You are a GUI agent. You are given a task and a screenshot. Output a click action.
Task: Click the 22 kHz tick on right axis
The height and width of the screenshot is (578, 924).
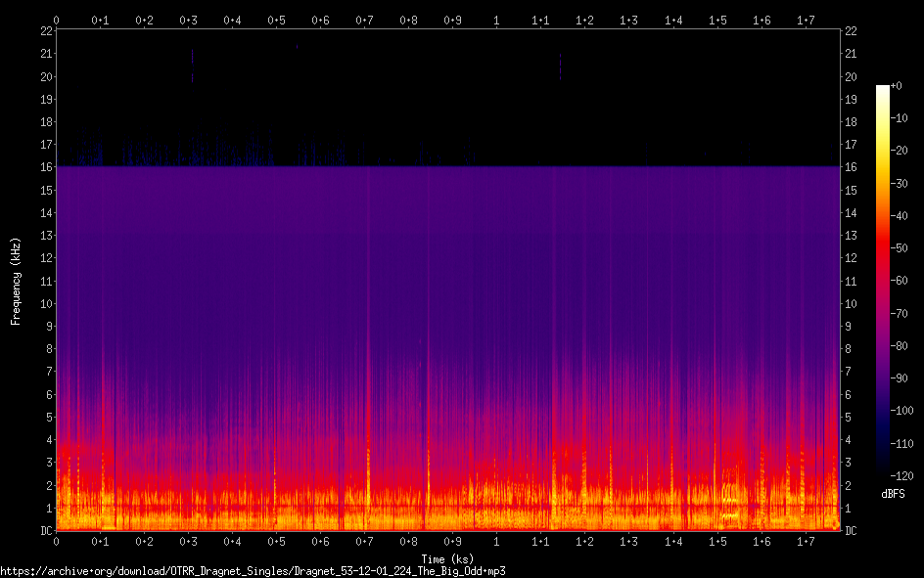[x=851, y=31]
